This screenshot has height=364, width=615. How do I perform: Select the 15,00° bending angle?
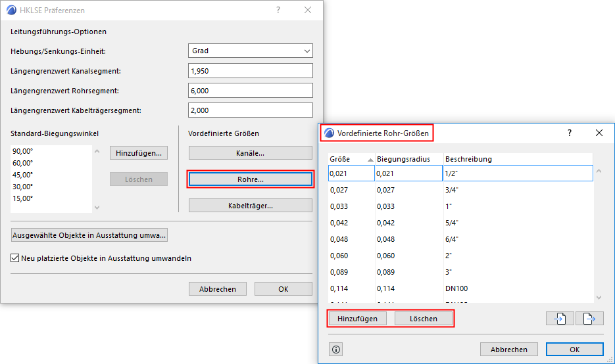(23, 198)
